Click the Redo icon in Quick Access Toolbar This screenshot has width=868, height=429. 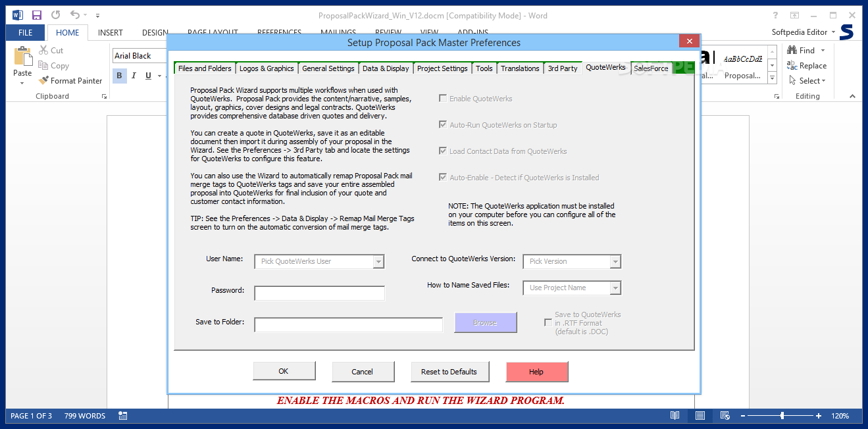point(55,14)
